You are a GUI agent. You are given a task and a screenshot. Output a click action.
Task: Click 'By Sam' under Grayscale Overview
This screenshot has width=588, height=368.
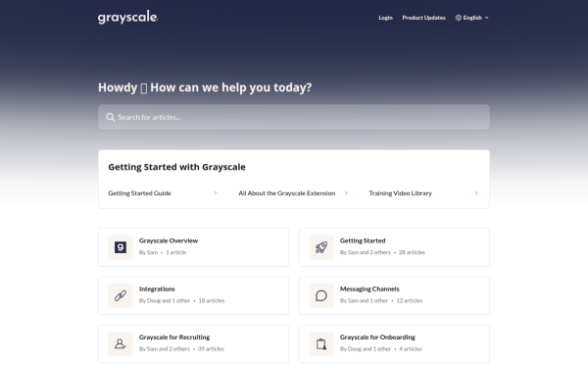(x=149, y=252)
